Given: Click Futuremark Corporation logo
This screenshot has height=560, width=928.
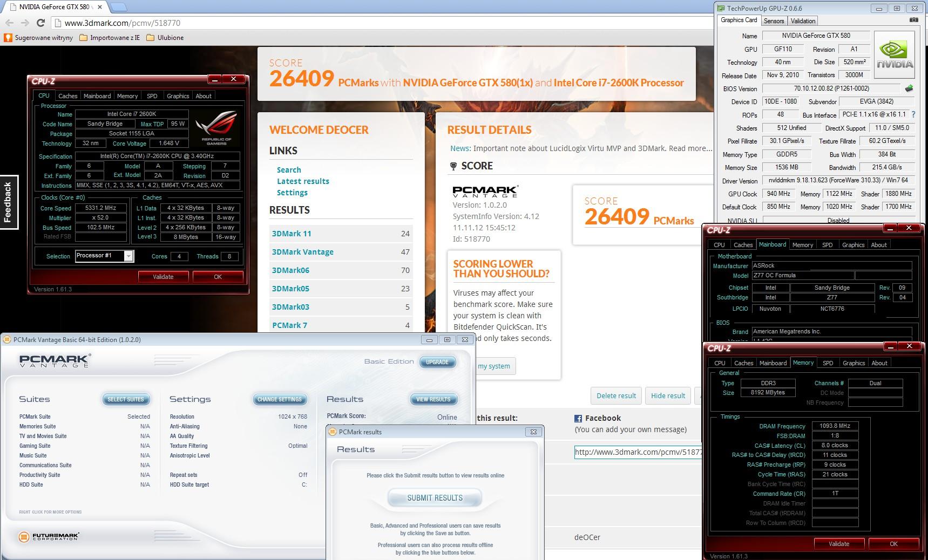Looking at the screenshot, I should (x=49, y=536).
